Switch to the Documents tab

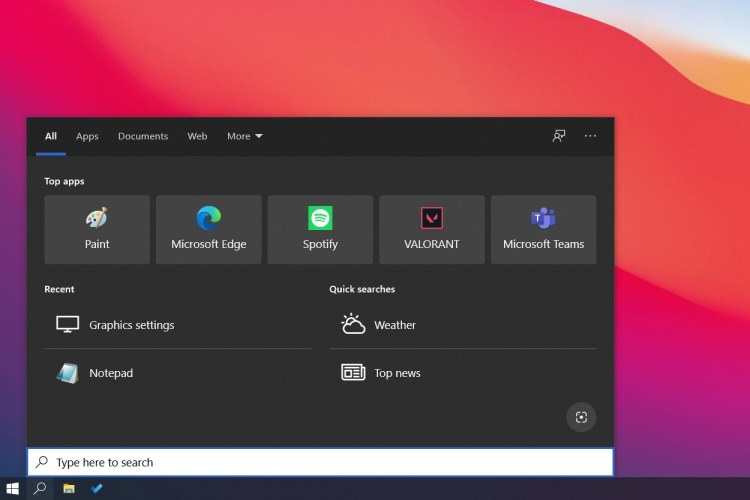(x=143, y=136)
